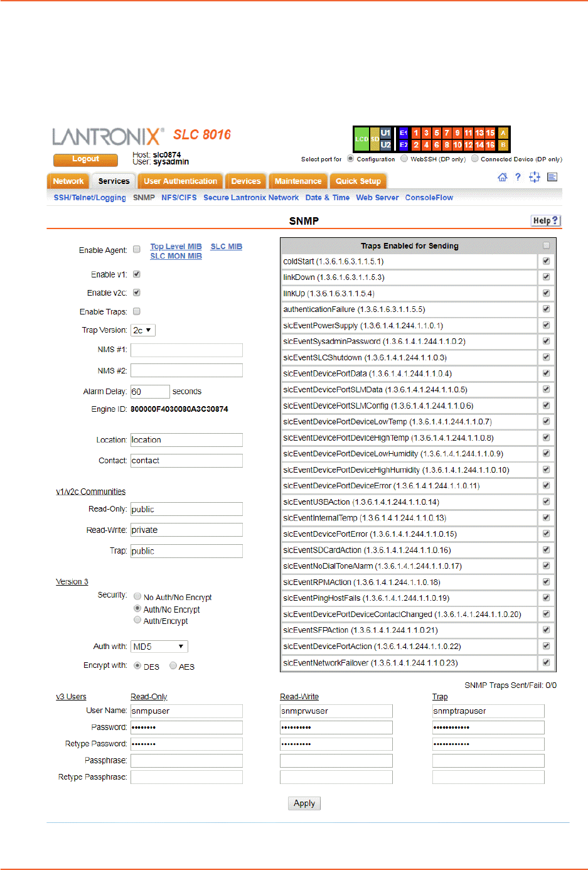Enable the SNMP Agent checkbox
The image size is (588, 870).
tap(137, 250)
